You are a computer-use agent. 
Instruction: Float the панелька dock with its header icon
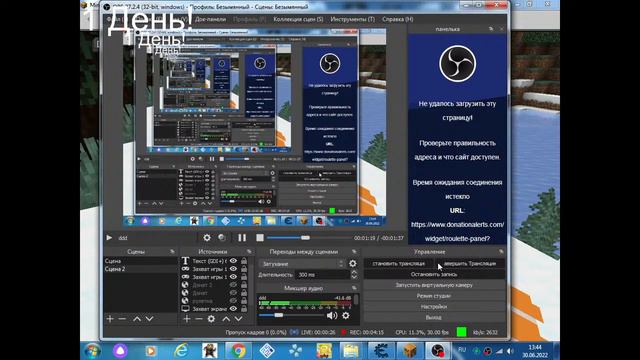pos(491,29)
